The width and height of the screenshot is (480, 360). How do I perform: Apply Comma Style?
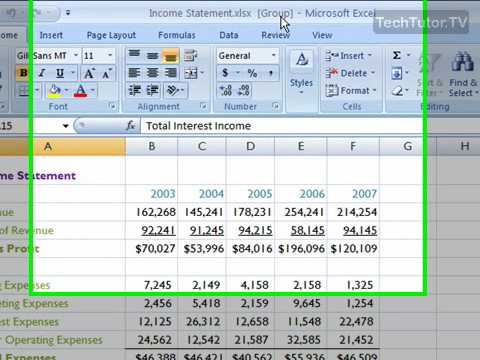270,73
